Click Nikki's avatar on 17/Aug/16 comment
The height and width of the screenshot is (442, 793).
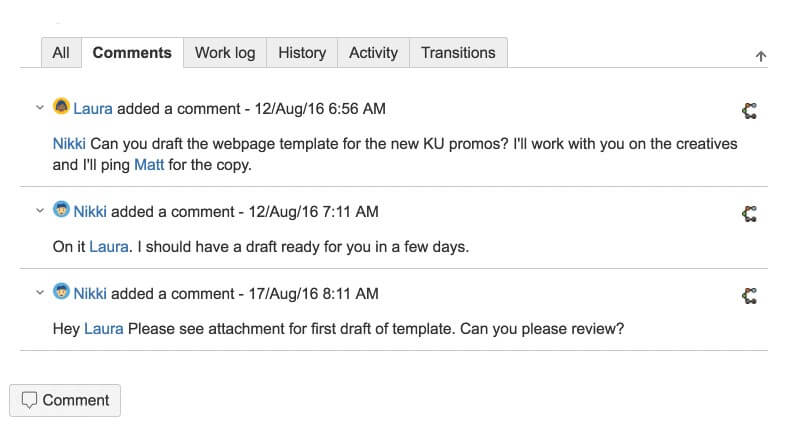coord(61,293)
